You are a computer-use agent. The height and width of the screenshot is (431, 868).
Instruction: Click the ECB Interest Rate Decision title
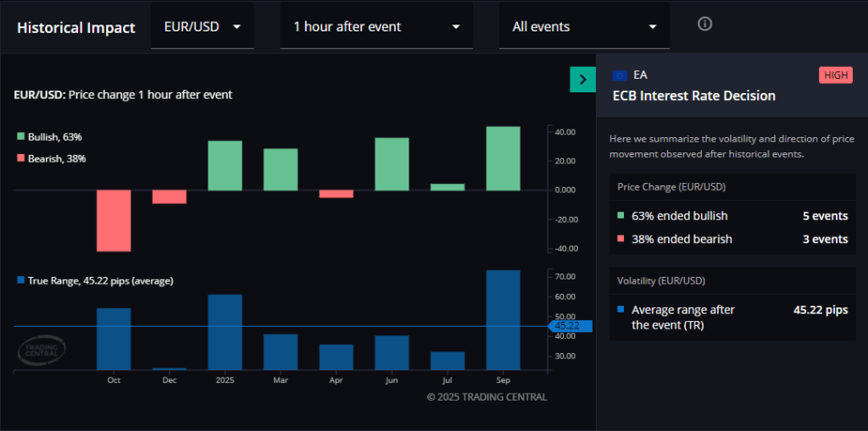pyautogui.click(x=693, y=96)
